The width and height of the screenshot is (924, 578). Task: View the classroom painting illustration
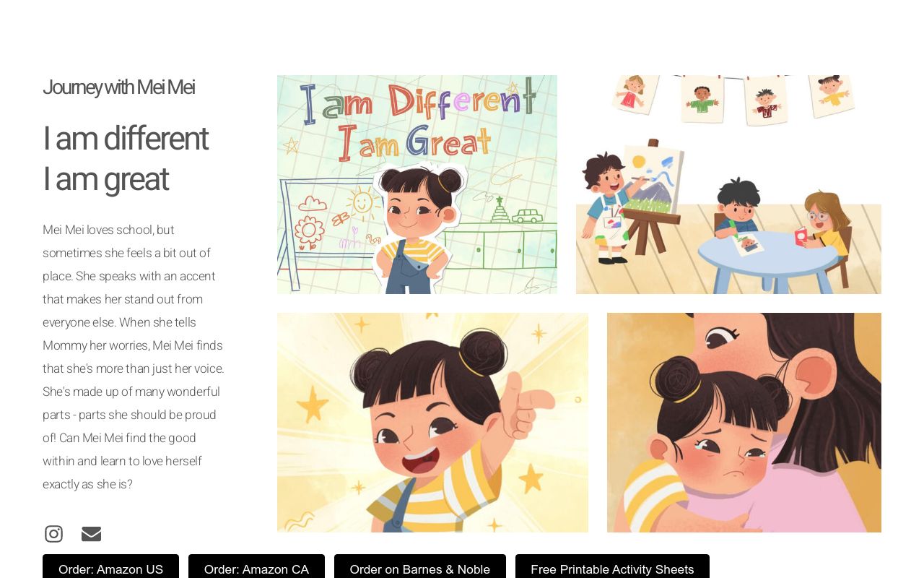[728, 184]
